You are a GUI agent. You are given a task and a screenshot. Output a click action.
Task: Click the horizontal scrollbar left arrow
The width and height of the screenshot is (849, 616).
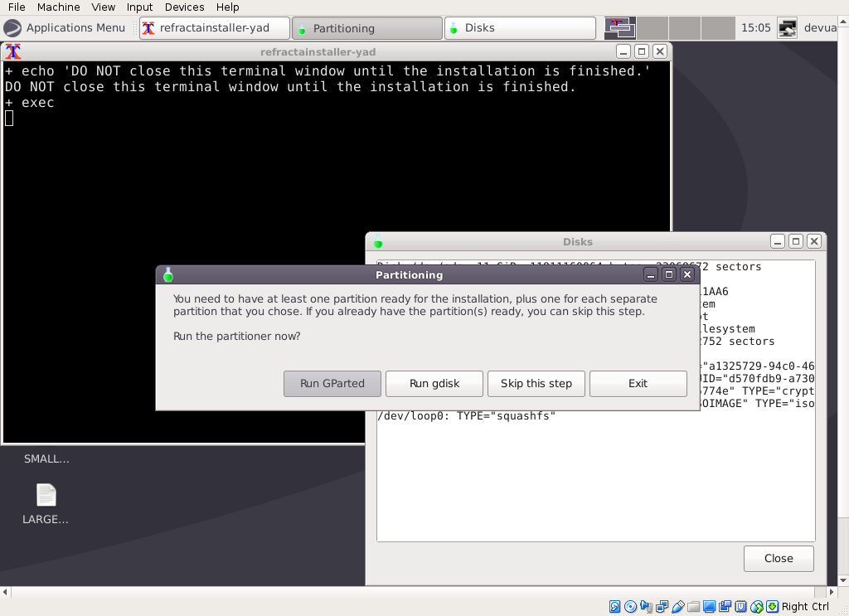5,592
